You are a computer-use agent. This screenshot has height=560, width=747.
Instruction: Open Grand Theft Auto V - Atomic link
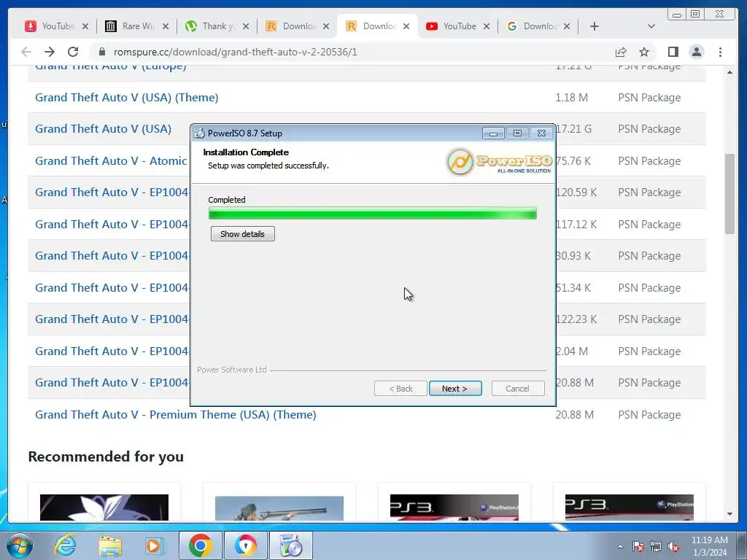pyautogui.click(x=111, y=161)
